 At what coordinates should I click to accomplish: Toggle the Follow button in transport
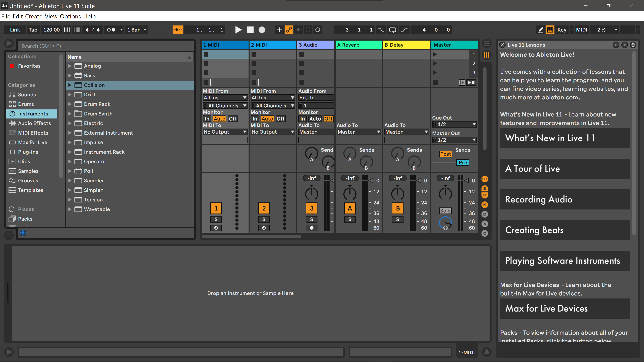click(178, 30)
